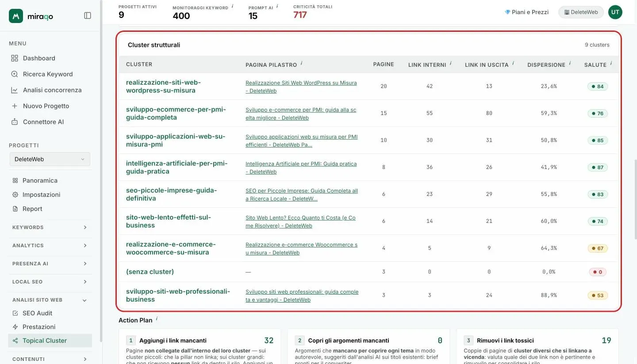The width and height of the screenshot is (637, 364).
Task: Click the Topical Cluster share icon
Action: pos(15,341)
